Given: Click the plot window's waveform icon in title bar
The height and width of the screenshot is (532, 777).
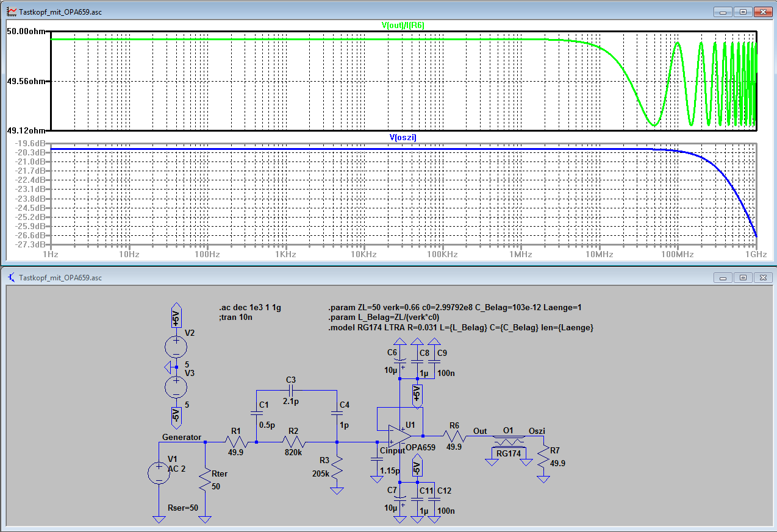Looking at the screenshot, I should [12, 12].
